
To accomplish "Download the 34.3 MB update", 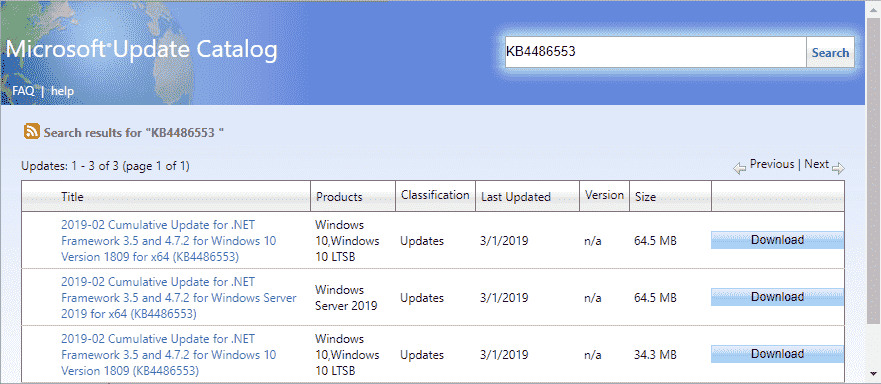I will coord(777,354).
